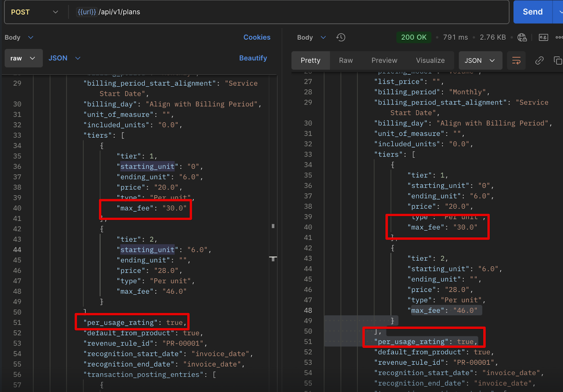The width and height of the screenshot is (563, 392).
Task: Click "per_usage_rating": true in the request body
Action: [135, 323]
